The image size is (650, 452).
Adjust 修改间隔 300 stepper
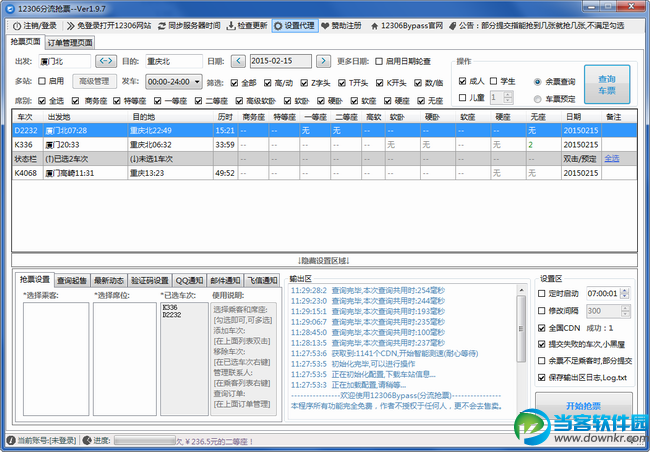[625, 311]
